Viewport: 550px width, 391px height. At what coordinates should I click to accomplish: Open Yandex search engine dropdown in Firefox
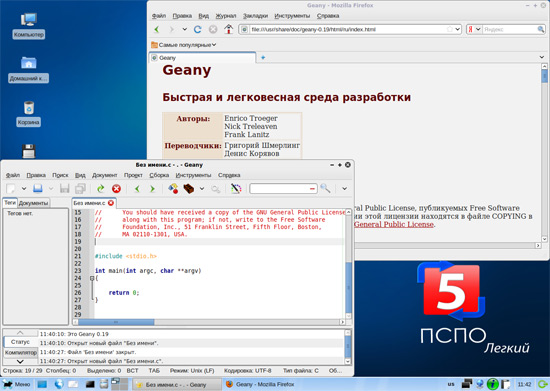click(478, 29)
